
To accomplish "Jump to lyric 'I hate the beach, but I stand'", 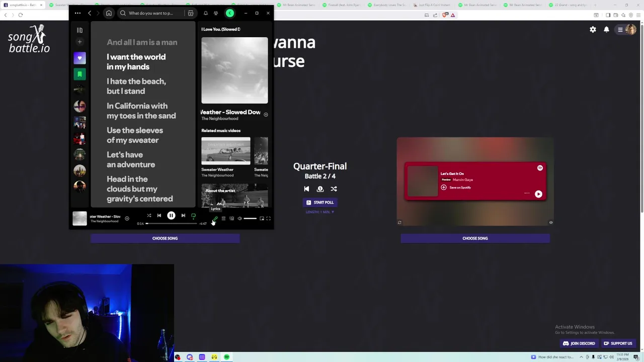I will tap(136, 86).
